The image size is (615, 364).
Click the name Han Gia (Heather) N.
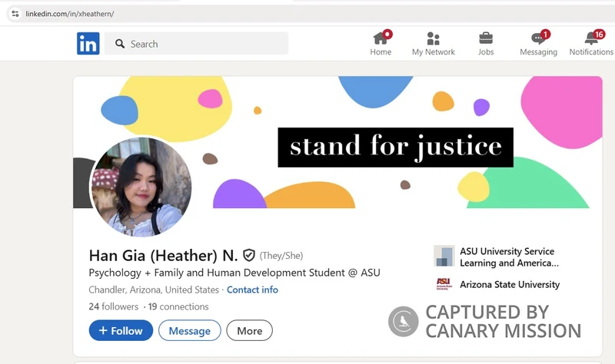click(x=163, y=256)
